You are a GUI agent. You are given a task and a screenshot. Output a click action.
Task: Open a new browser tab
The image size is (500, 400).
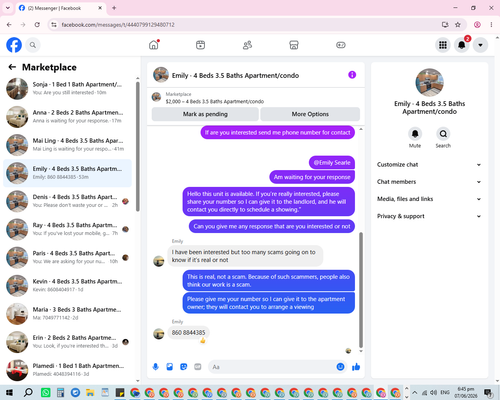[114, 8]
